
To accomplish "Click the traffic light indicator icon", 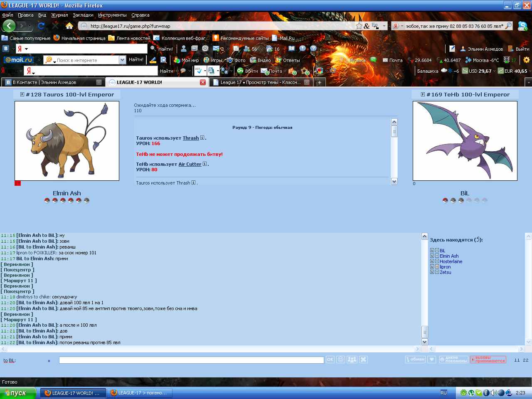I will coord(507,60).
